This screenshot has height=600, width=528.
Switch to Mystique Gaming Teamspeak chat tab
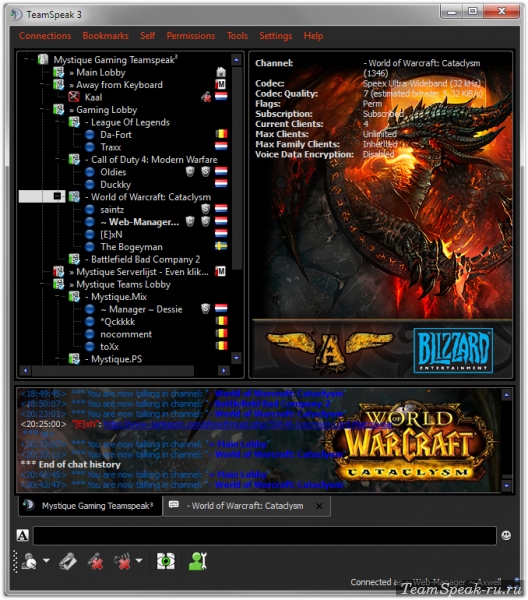[90, 506]
